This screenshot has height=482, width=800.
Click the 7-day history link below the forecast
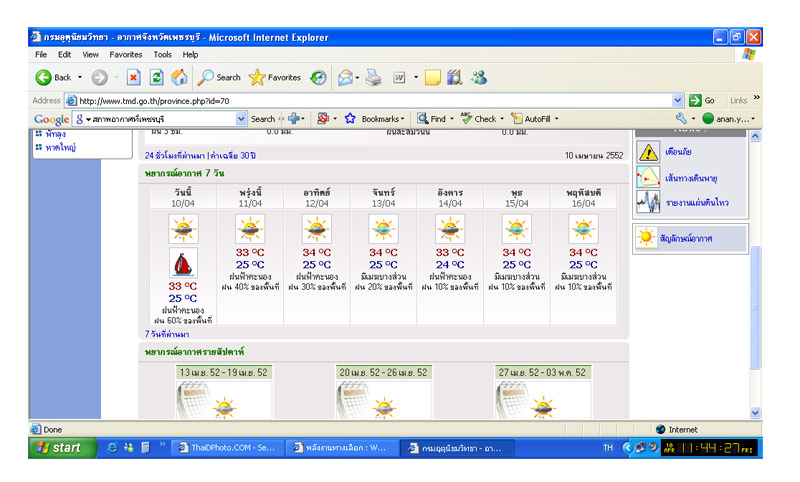click(167, 334)
